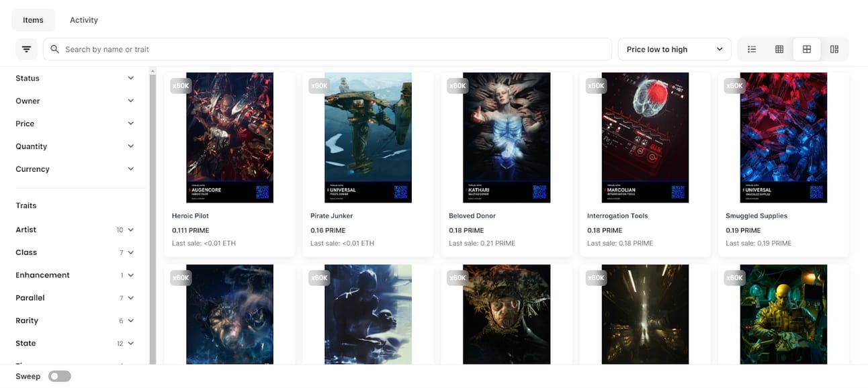Screen dimensions: 868x388
Task: Expand the Quantity filter section
Action: (75, 146)
